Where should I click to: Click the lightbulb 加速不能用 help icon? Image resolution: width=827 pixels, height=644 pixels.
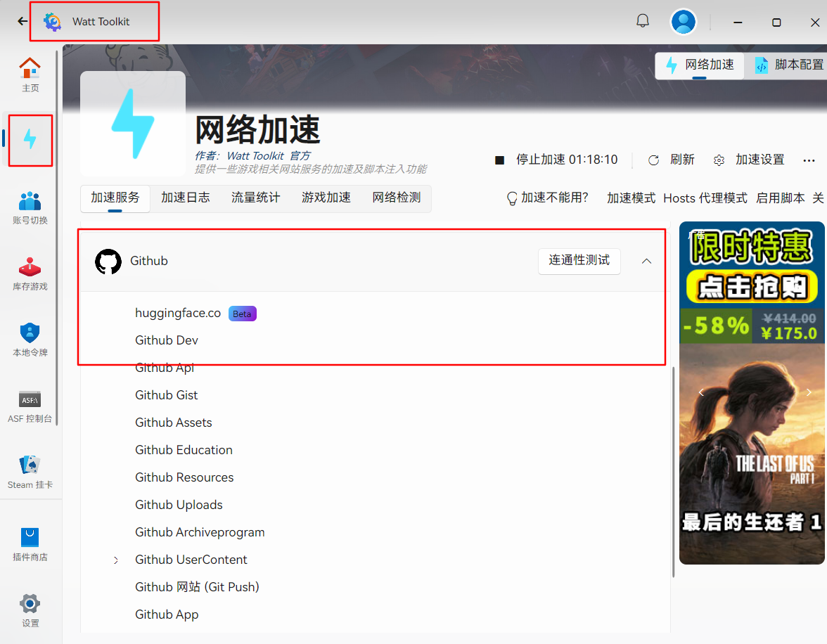pyautogui.click(x=512, y=198)
